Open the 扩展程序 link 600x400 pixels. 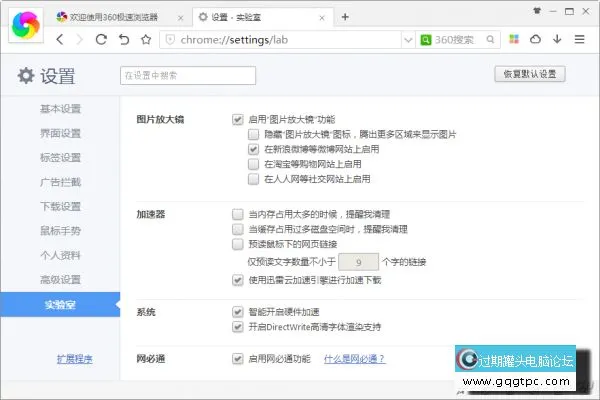(x=75, y=359)
